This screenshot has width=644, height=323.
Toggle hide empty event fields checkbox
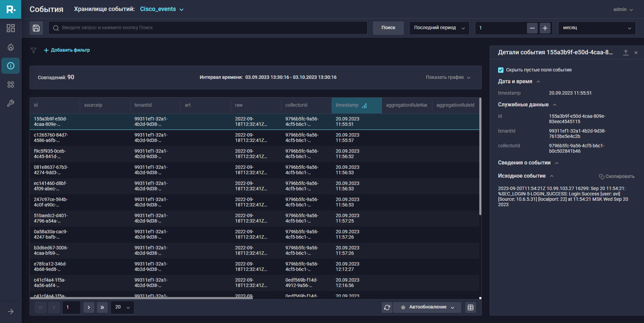(x=501, y=70)
